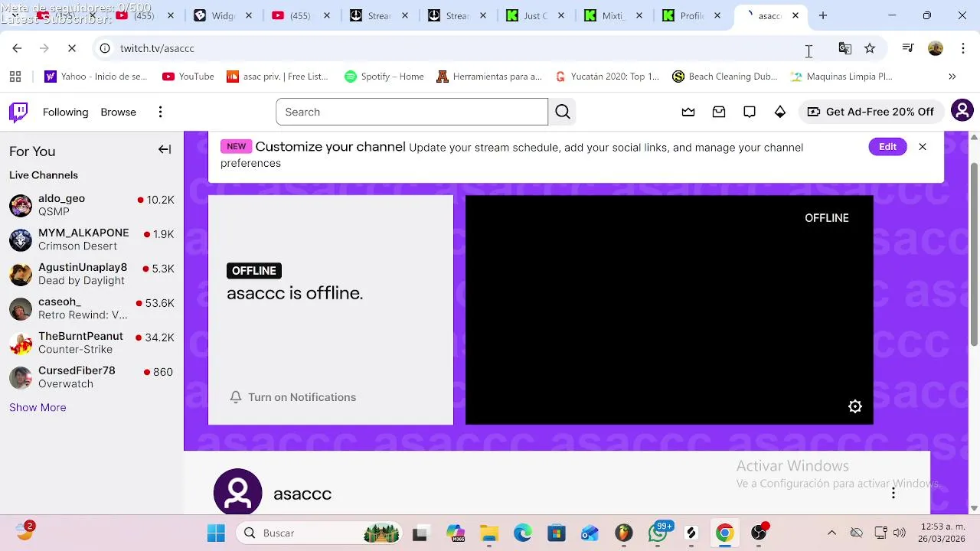The width and height of the screenshot is (980, 551).
Task: Click the Twitch search field
Action: pos(412,112)
